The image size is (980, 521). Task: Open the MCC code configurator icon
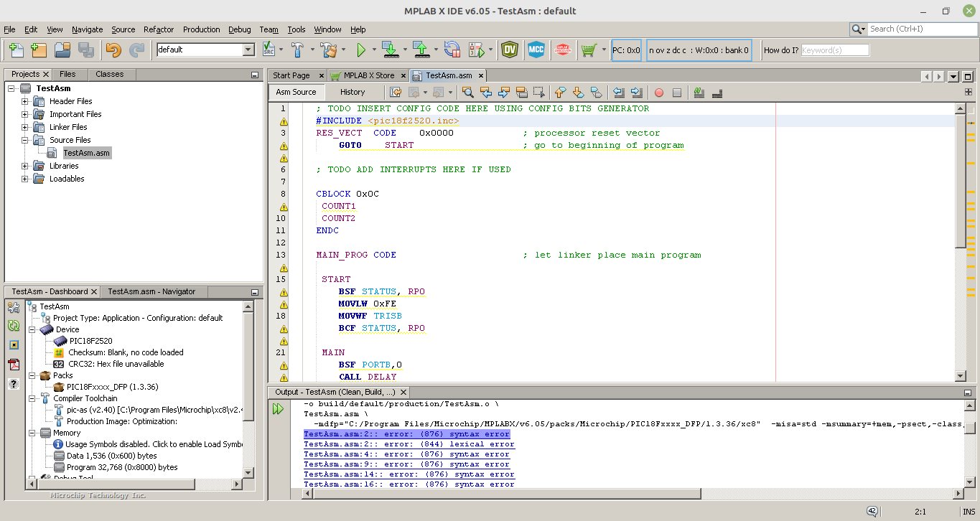pos(536,50)
